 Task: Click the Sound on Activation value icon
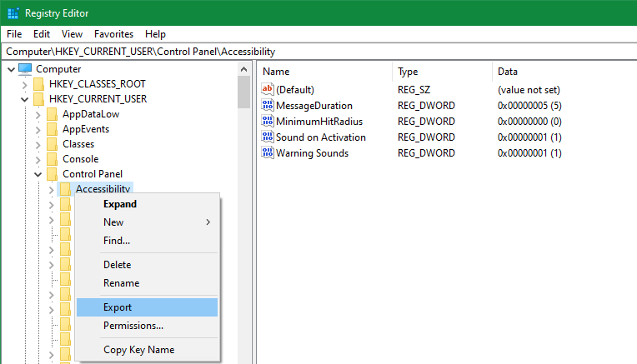(x=268, y=137)
